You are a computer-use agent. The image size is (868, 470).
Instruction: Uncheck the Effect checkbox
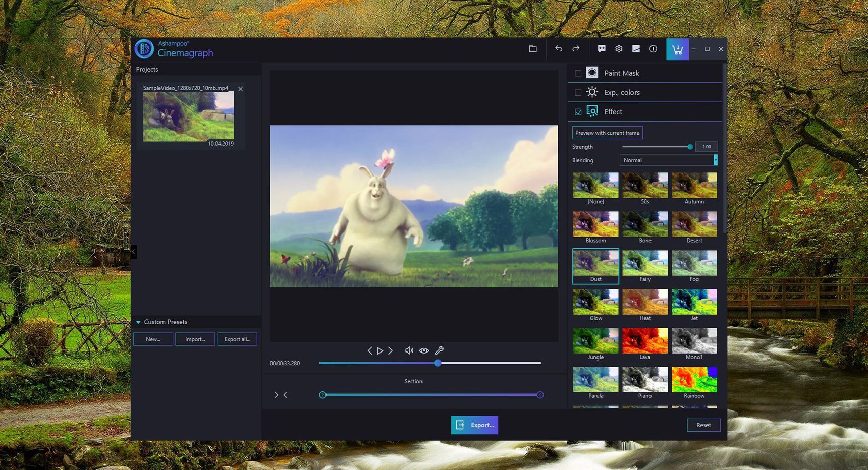click(x=578, y=112)
